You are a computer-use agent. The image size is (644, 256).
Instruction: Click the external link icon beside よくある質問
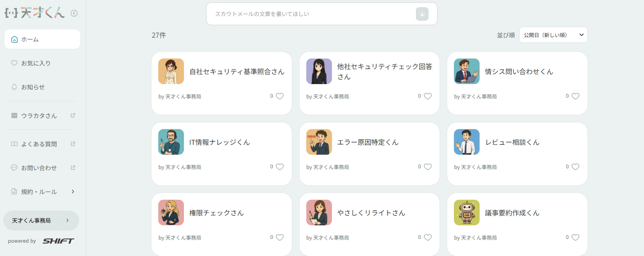[x=73, y=144]
